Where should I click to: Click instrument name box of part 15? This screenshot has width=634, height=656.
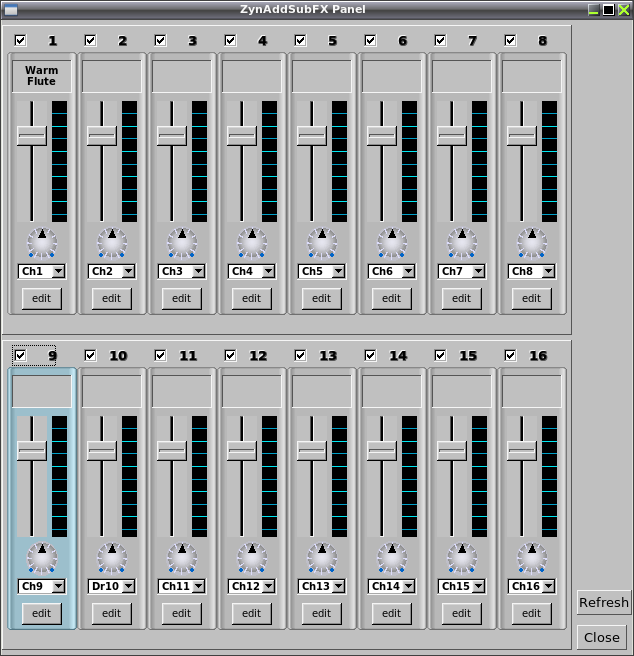pyautogui.click(x=462, y=391)
